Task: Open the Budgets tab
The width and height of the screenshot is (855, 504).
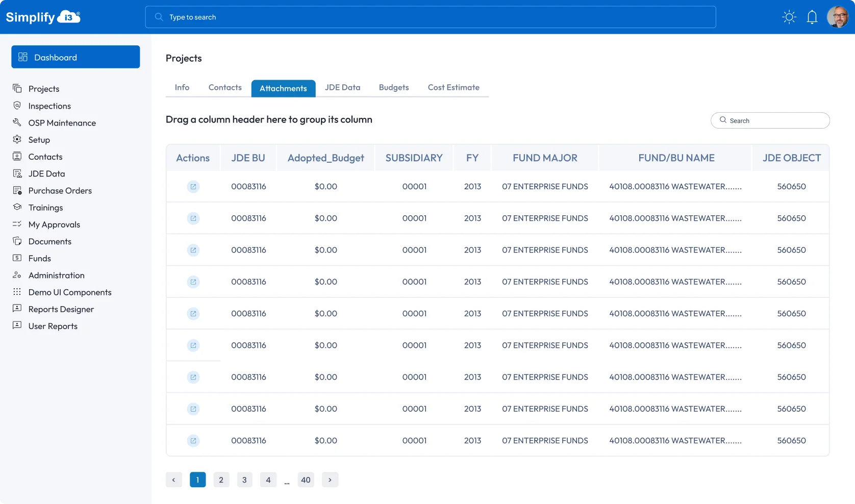Action: [394, 88]
